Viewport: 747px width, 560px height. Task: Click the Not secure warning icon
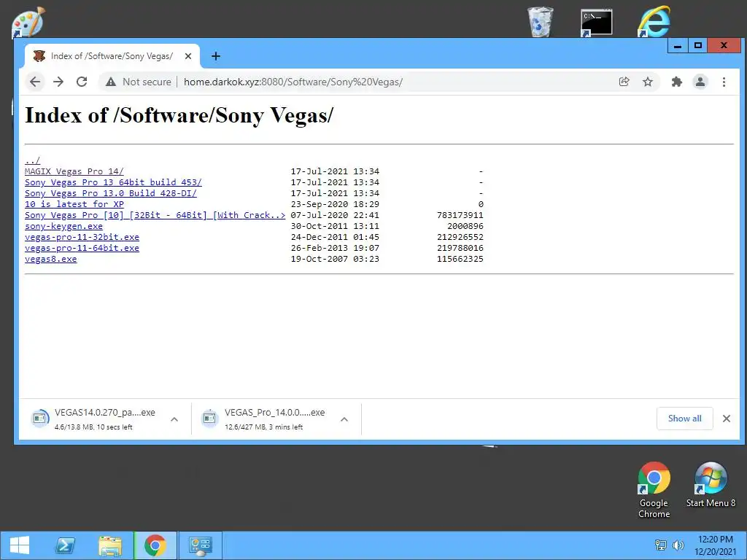point(111,82)
